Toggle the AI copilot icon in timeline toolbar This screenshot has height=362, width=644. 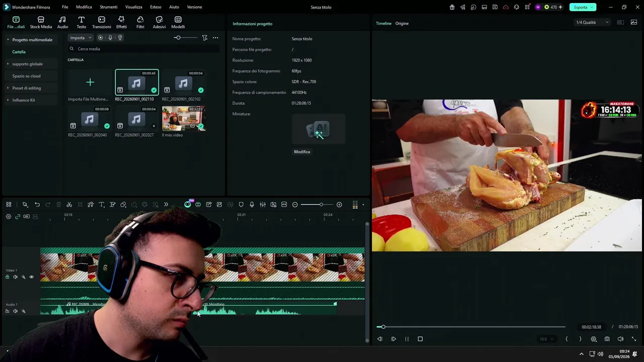pos(188,204)
